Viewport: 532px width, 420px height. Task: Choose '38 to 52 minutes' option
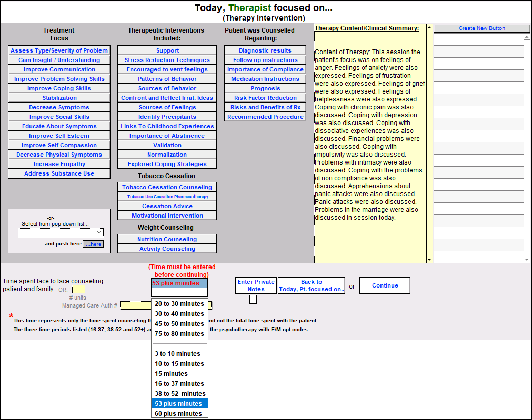click(x=180, y=394)
